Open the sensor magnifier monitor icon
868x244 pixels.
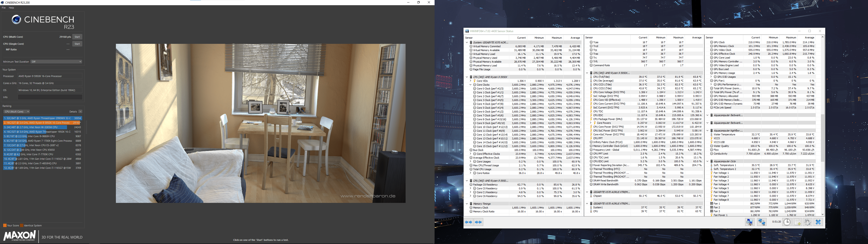[x=750, y=222]
